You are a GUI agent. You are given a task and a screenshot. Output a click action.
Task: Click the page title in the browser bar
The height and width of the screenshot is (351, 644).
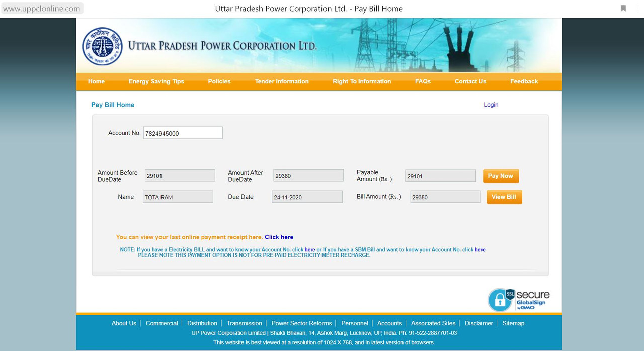pos(309,9)
